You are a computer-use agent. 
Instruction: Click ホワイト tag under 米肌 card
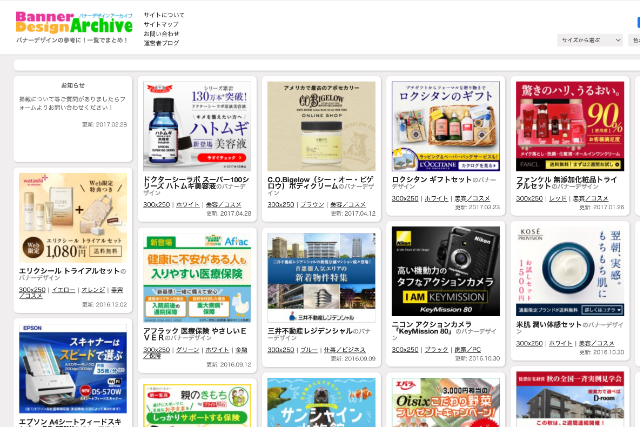560,343
